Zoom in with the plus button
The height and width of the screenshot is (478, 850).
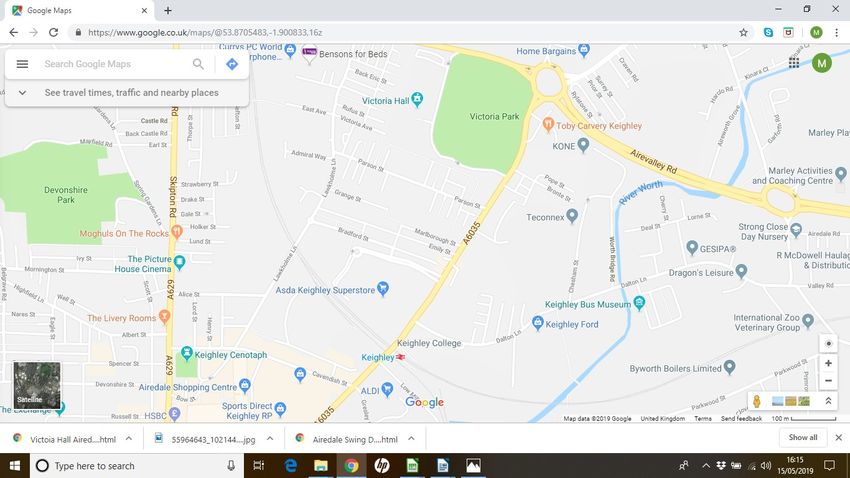[828, 363]
